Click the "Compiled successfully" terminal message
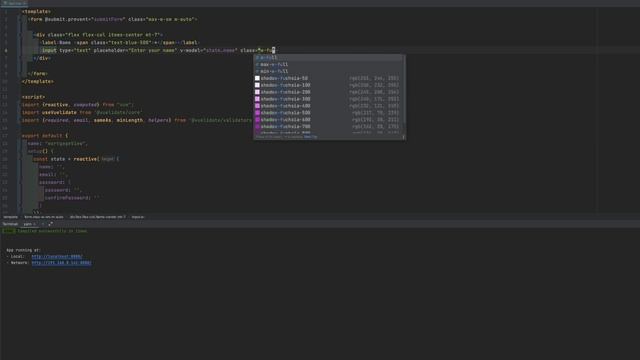The width and height of the screenshot is (640, 360). coord(52,231)
